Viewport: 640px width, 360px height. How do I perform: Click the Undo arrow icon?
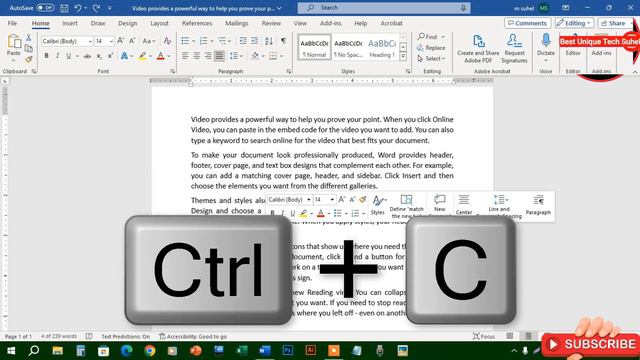[x=78, y=8]
